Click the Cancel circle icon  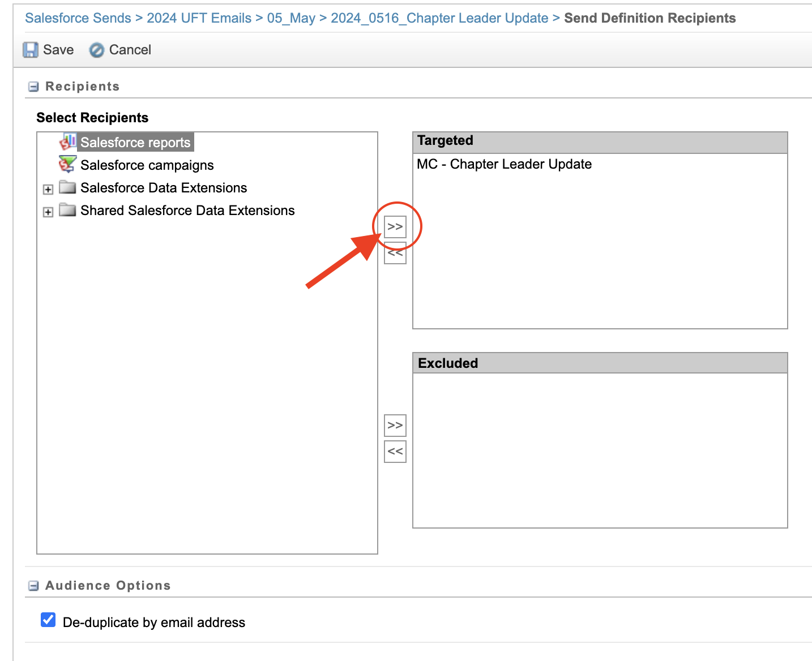click(x=97, y=50)
